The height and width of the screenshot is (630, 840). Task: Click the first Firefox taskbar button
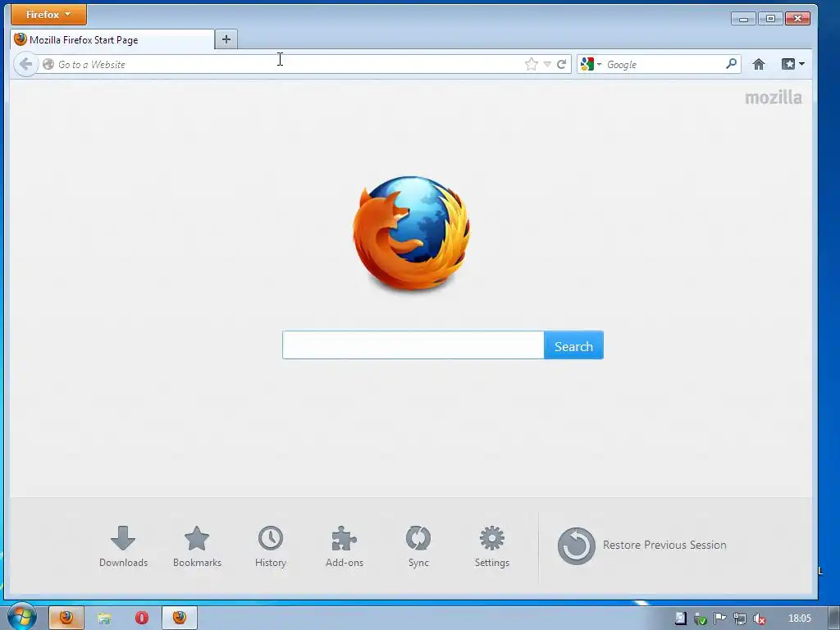tap(66, 618)
